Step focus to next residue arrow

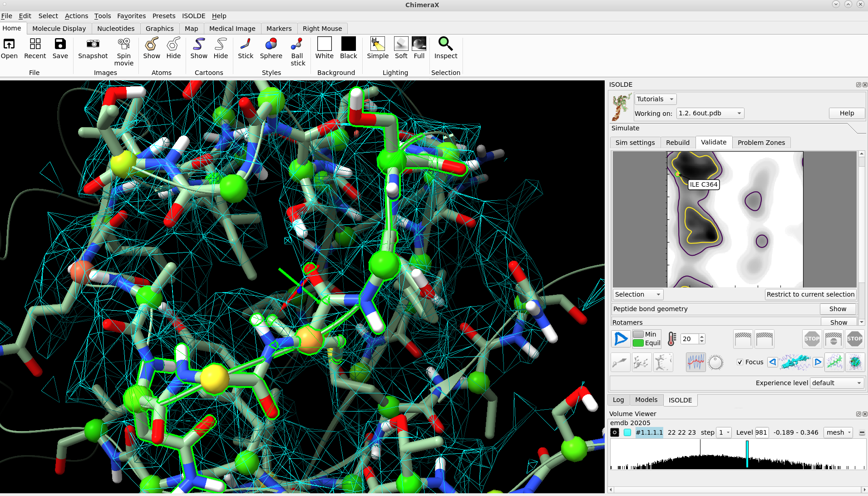tap(818, 362)
